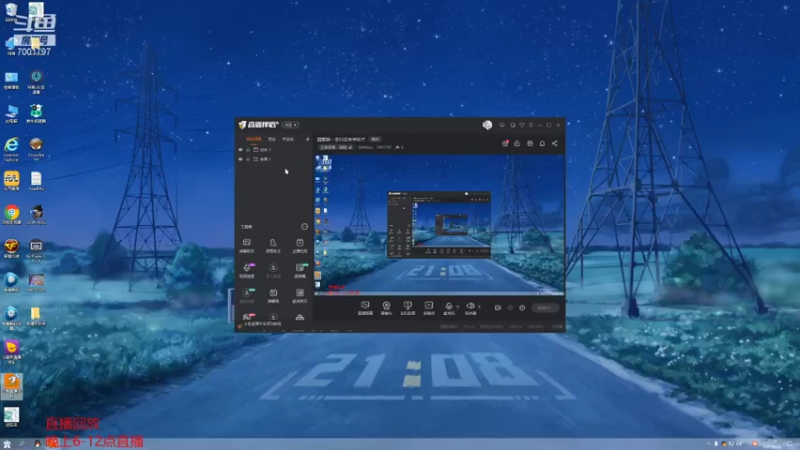Image resolution: width=800 pixels, height=450 pixels.
Task: Click the play-button media source icon in bottom toolbar
Action: [x=429, y=308]
